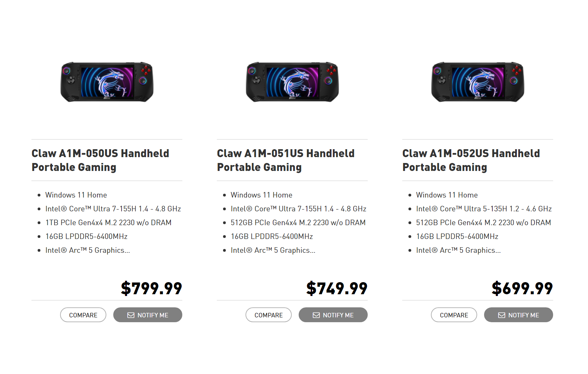This screenshot has height=374, width=588.
Task: Click the Ultra 5-135H processor spec
Action: [x=484, y=209]
